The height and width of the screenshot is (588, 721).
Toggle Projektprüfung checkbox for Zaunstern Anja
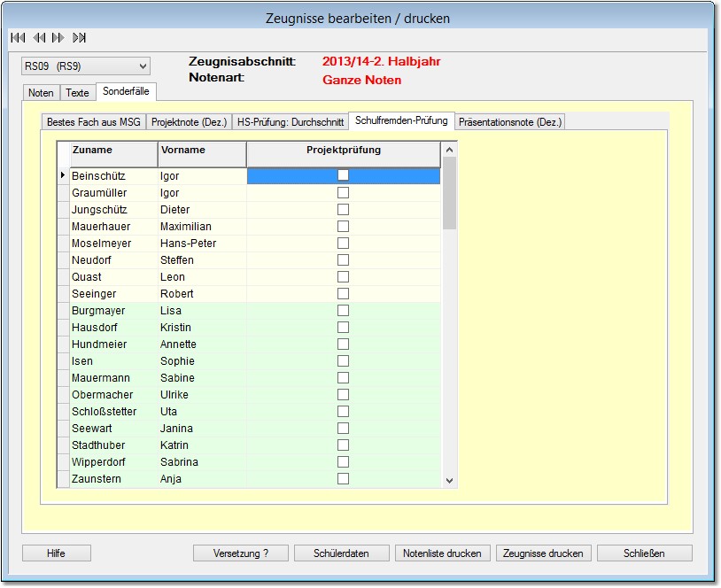(x=343, y=479)
